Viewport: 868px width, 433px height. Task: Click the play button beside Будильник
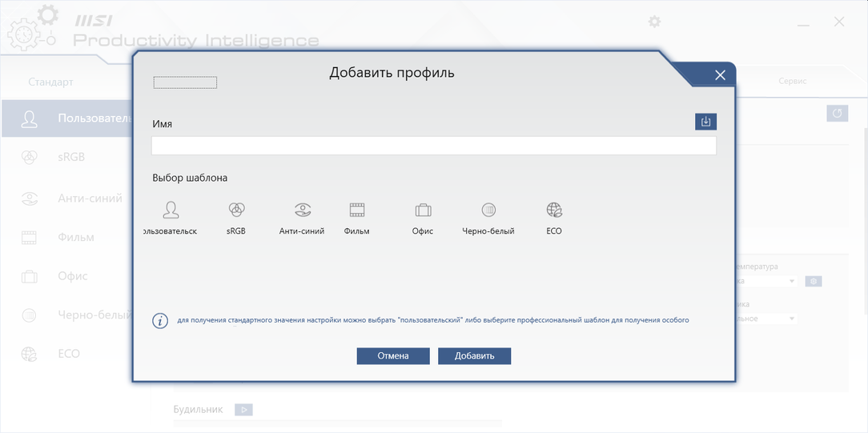tap(244, 410)
